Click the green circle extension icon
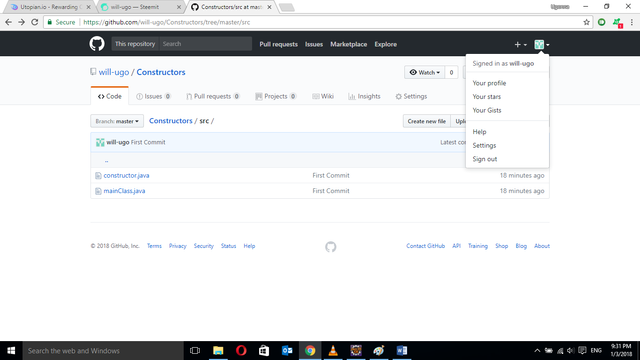 pos(602,22)
